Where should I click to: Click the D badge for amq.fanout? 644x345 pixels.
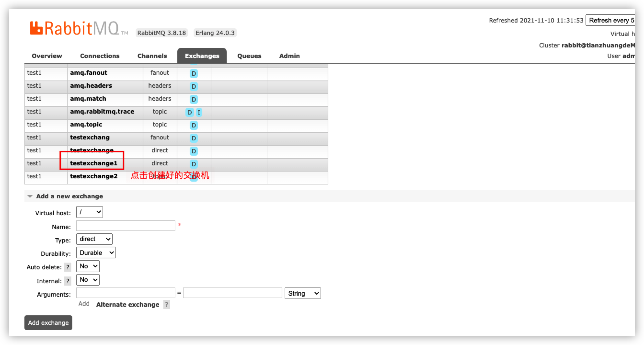point(194,74)
